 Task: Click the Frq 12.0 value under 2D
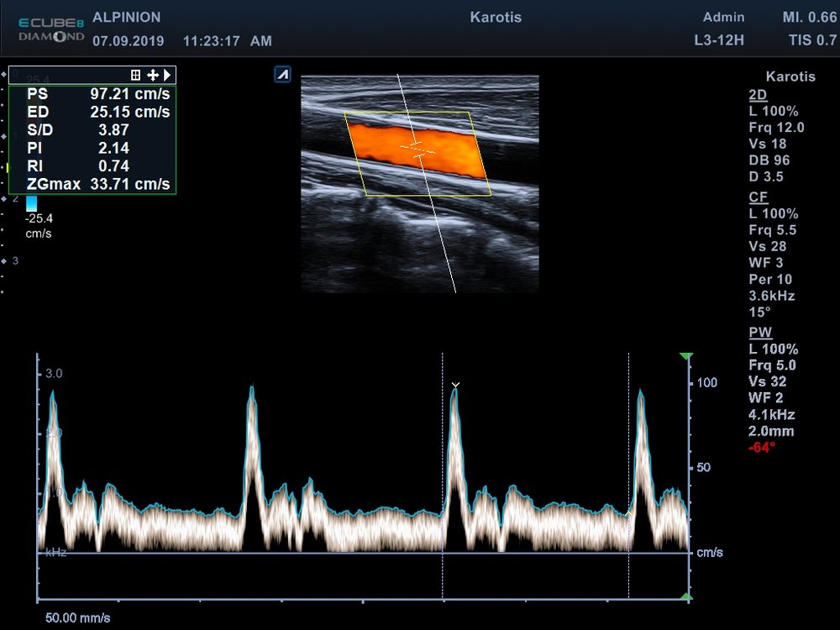pyautogui.click(x=776, y=128)
